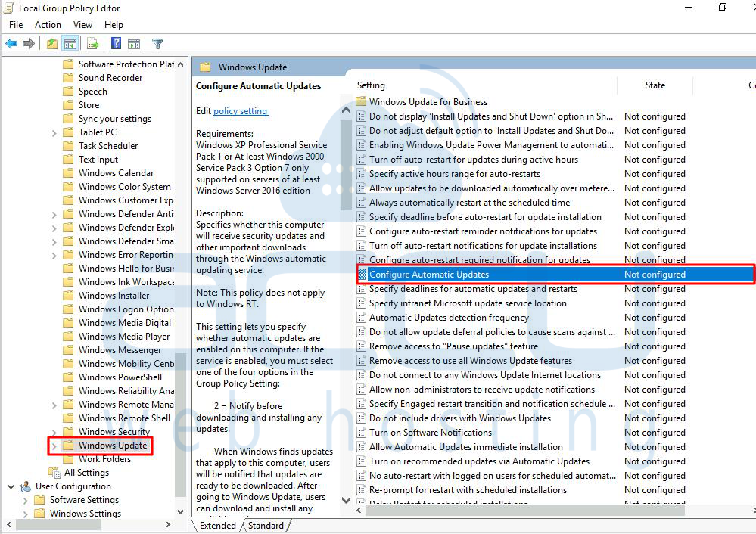Click tree pane scroll up arrow
The height and width of the screenshot is (534, 756).
point(180,64)
